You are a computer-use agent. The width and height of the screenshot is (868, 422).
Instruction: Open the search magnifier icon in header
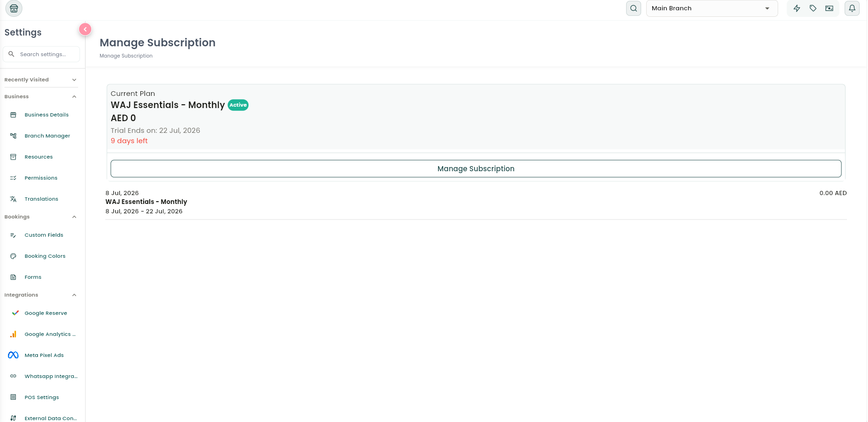click(634, 8)
